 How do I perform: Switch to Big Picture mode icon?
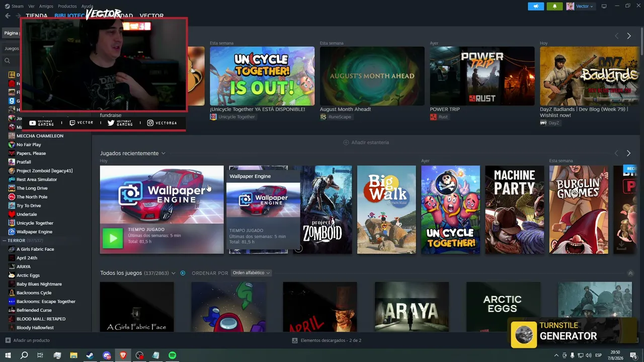(x=604, y=6)
